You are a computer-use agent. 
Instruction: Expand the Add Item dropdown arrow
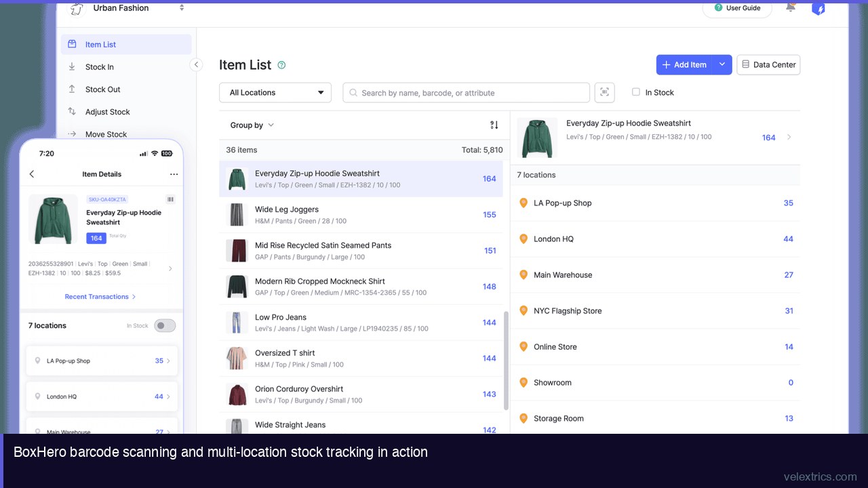click(722, 64)
